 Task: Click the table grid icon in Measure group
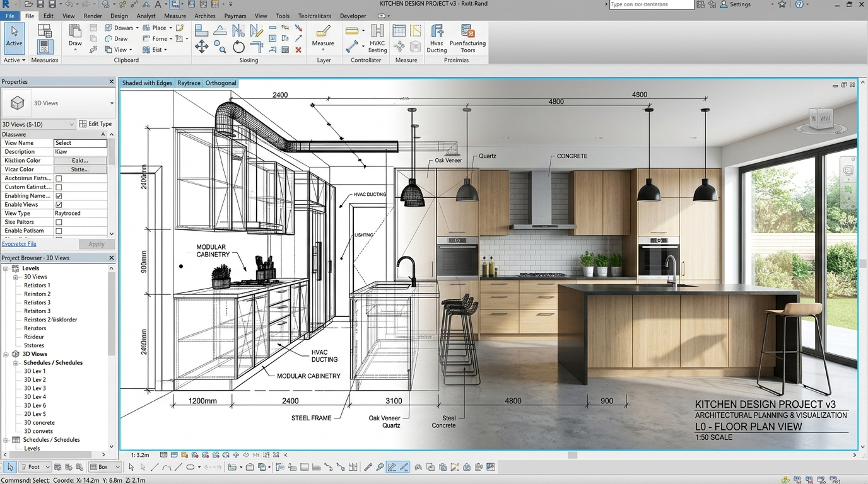tap(399, 30)
